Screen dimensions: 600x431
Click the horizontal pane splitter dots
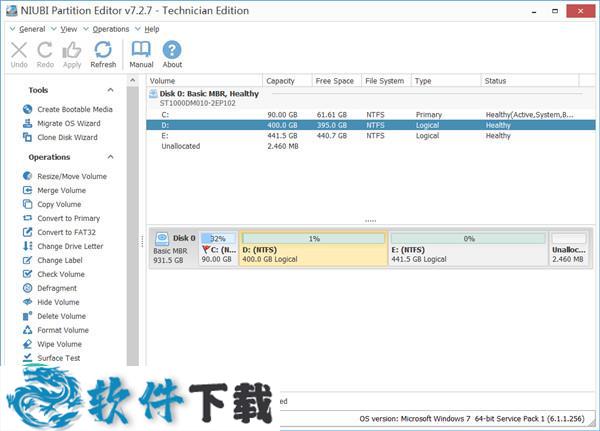click(x=370, y=221)
